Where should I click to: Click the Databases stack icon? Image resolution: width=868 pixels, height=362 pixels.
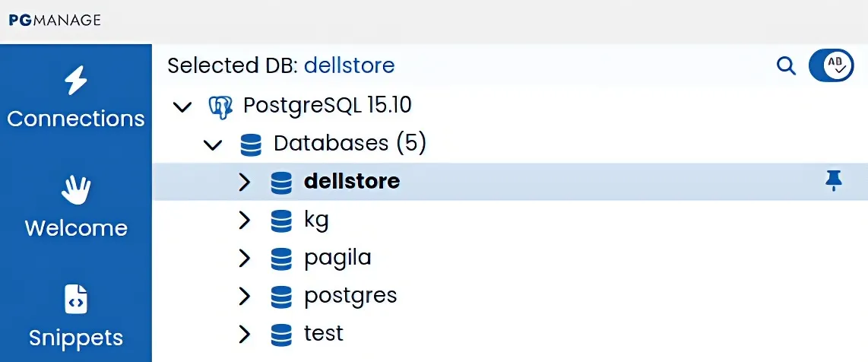[251, 144]
